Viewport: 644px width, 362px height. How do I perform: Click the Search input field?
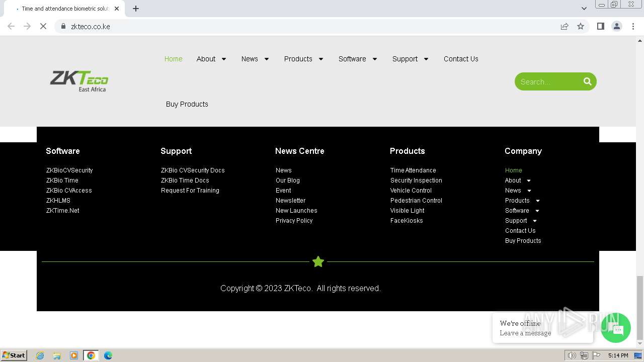(x=548, y=81)
